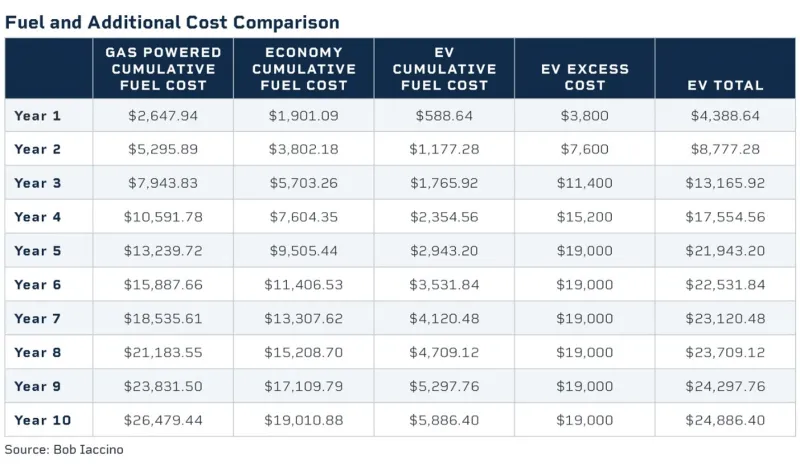Click the $1,765.92 EV fuel cost cell
This screenshot has height=470, width=800.
coord(444,184)
